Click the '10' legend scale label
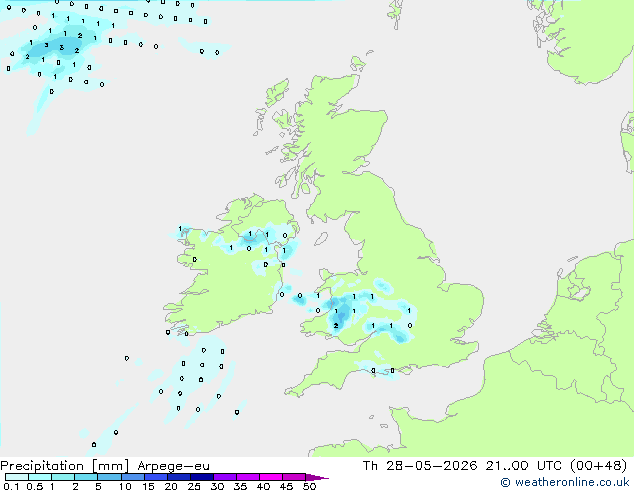 pos(125,486)
